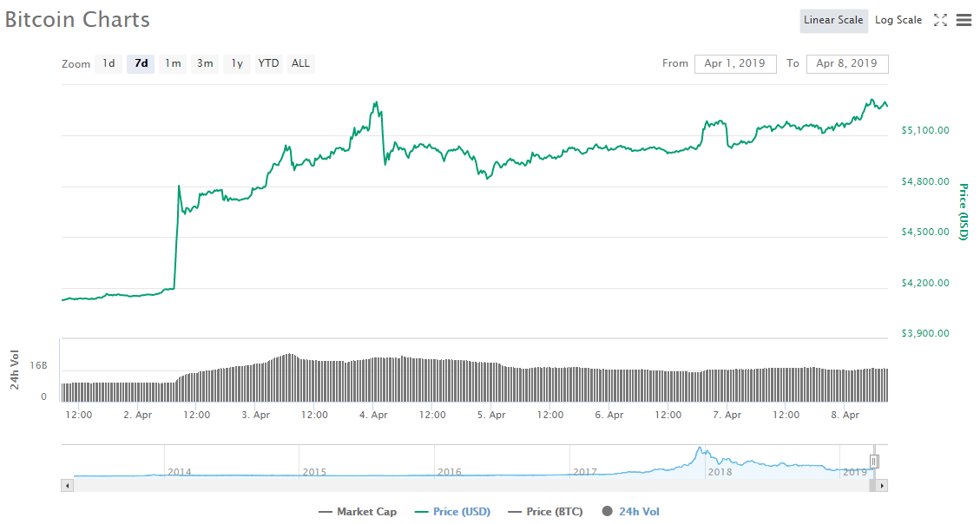980x524 pixels.
Task: Toggle fullscreen chart view icon
Action: point(940,20)
